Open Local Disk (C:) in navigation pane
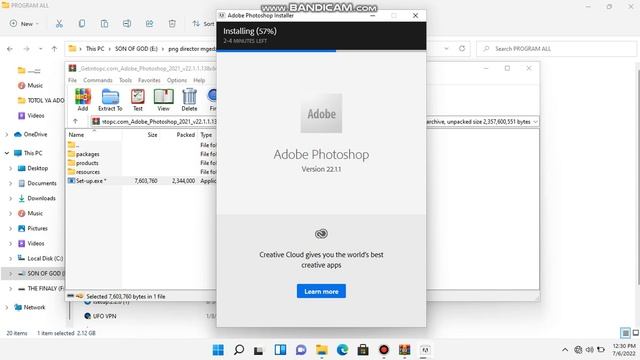This screenshot has height=360, width=640. (x=40, y=258)
